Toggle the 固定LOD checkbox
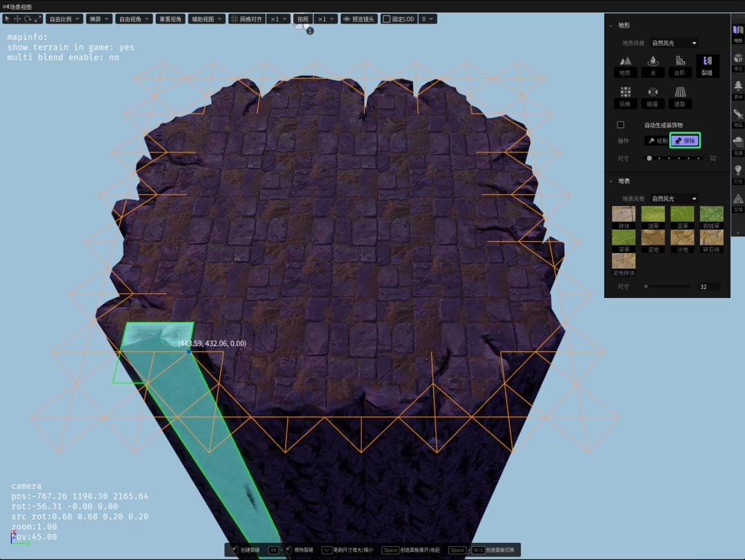Screen dimensions: 745x560 pos(386,19)
